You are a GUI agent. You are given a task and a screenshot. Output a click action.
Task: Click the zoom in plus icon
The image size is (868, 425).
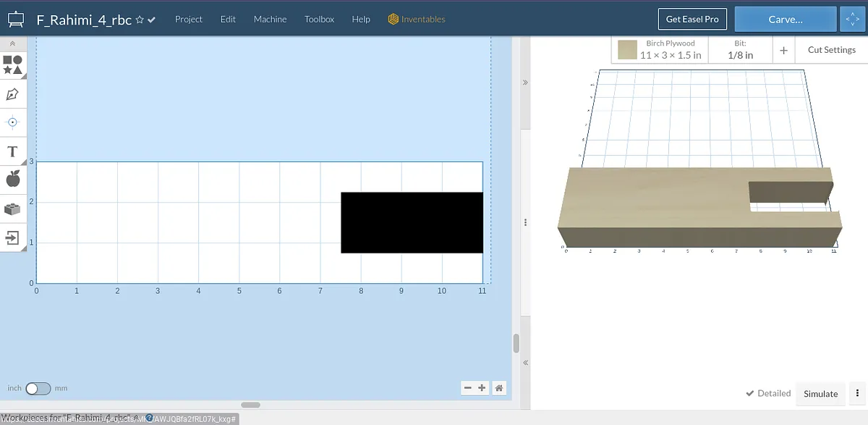tap(482, 388)
